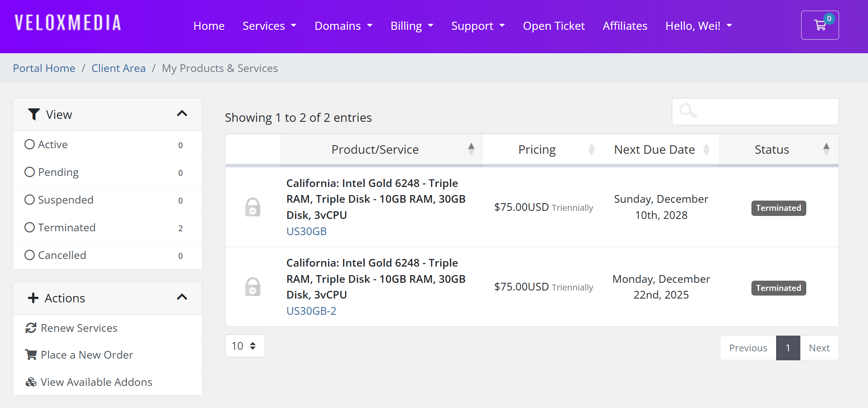Collapse the Actions panel chevron
868x408 pixels.
(182, 297)
